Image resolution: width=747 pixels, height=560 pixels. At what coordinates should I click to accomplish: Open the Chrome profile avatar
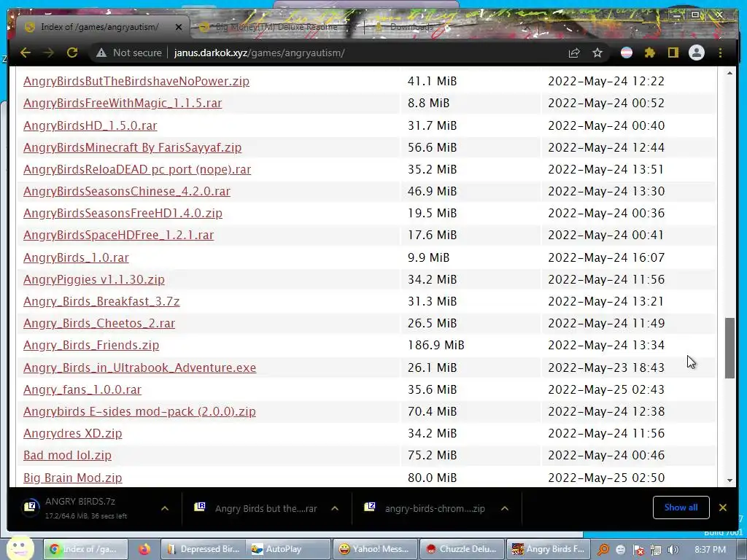click(697, 52)
